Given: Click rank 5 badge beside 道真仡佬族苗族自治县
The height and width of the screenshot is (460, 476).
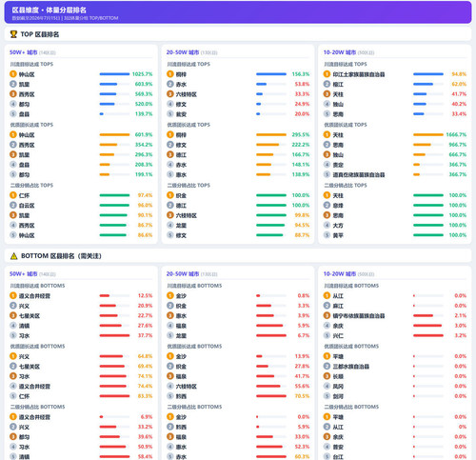Looking at the screenshot, I should [x=327, y=174].
